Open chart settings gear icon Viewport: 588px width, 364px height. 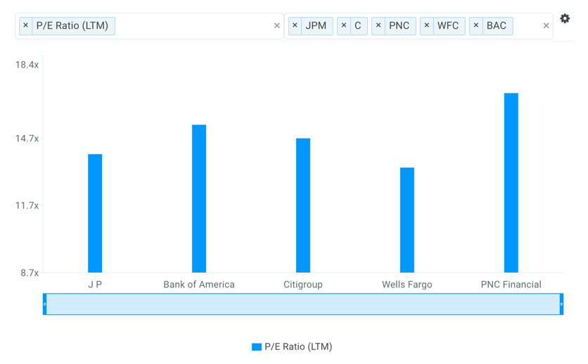coord(565,18)
